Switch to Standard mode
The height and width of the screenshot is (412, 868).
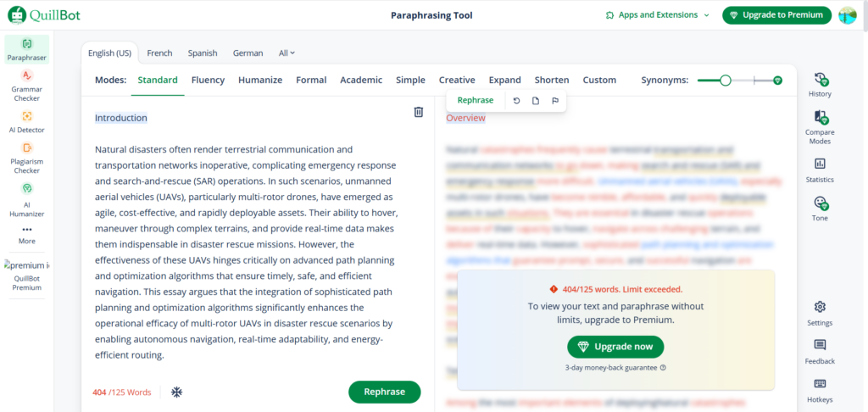pyautogui.click(x=158, y=81)
